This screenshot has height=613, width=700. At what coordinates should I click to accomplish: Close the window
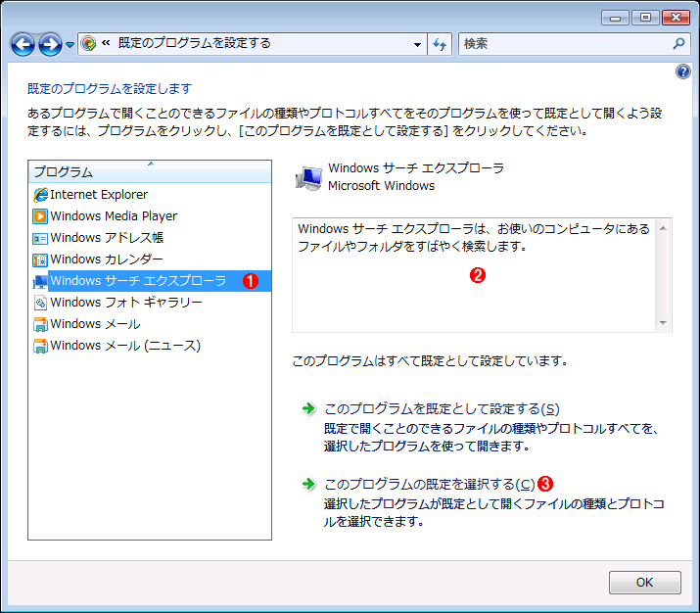pos(676,18)
